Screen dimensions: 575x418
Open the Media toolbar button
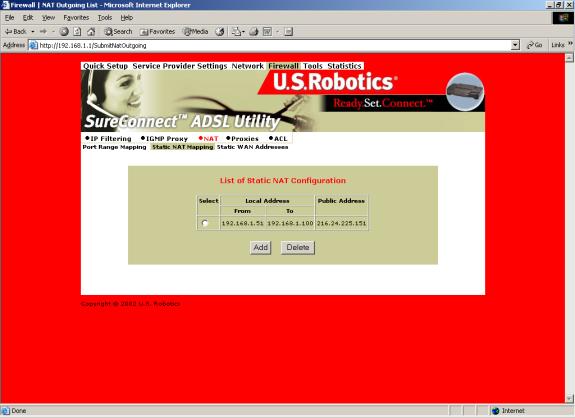click(x=196, y=32)
